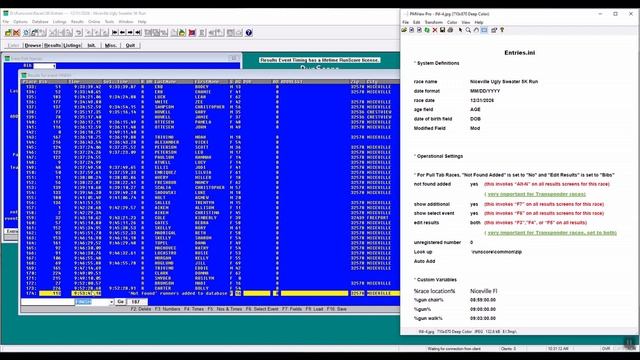The width and height of the screenshot is (640, 360).
Task: Open RunScore Results menu
Action: pos(77,22)
